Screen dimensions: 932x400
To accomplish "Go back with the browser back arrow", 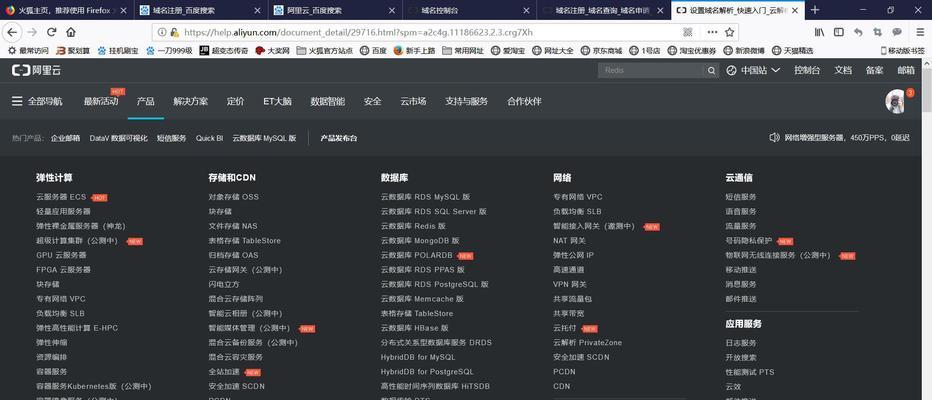I will (12, 32).
